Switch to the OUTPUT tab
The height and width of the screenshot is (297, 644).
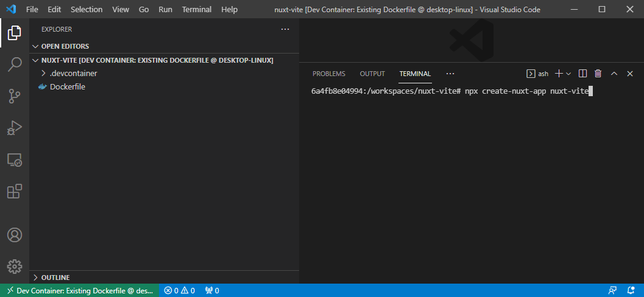click(372, 74)
